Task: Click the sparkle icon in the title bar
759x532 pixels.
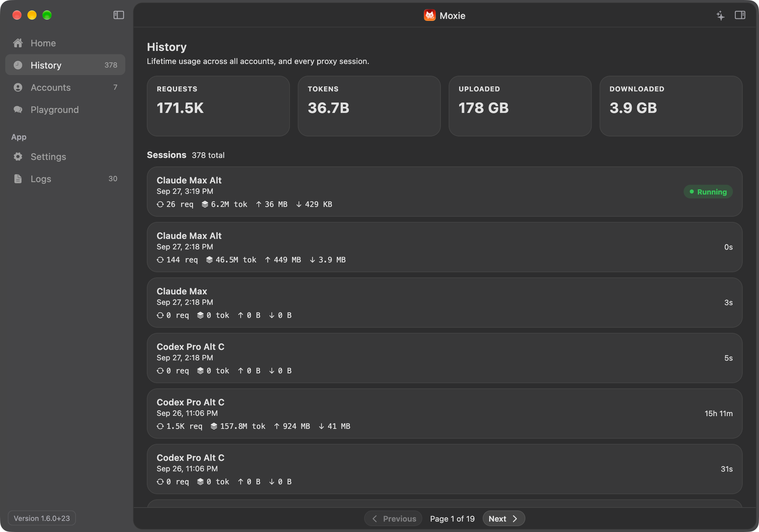Action: click(720, 15)
